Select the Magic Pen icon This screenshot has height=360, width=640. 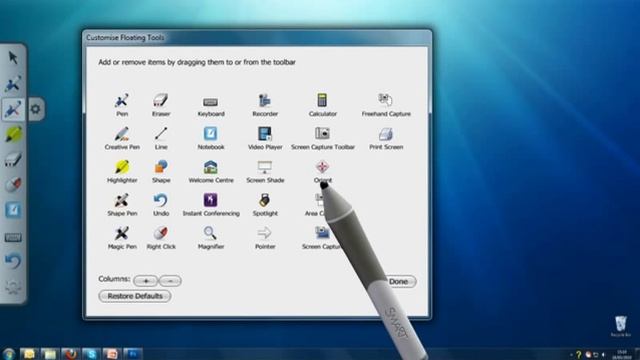(x=122, y=233)
